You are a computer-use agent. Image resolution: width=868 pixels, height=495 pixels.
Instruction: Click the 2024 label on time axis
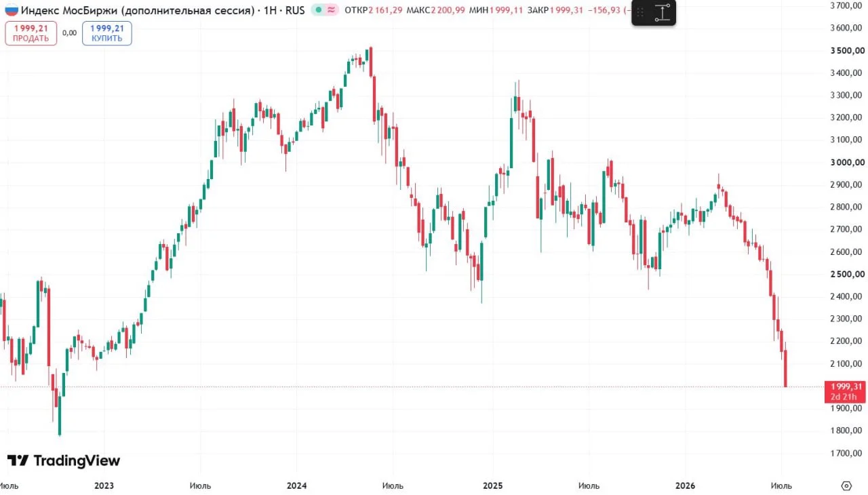pyautogui.click(x=296, y=486)
